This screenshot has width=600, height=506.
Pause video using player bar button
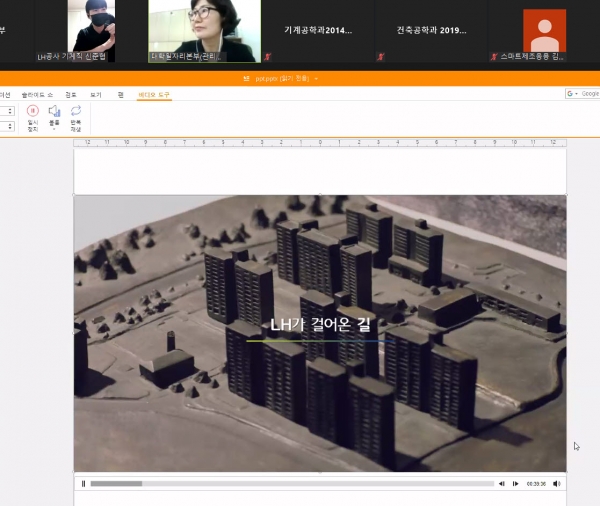point(83,483)
